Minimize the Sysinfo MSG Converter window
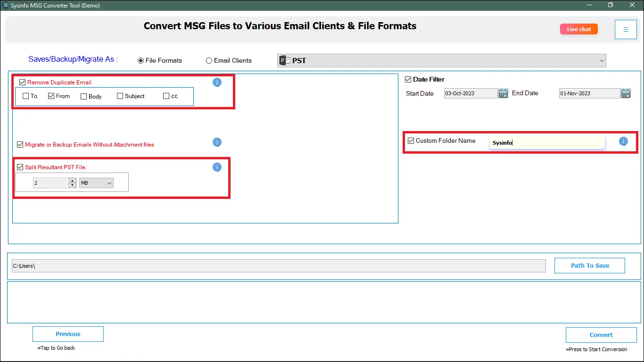The width and height of the screenshot is (644, 362). pyautogui.click(x=589, y=5)
